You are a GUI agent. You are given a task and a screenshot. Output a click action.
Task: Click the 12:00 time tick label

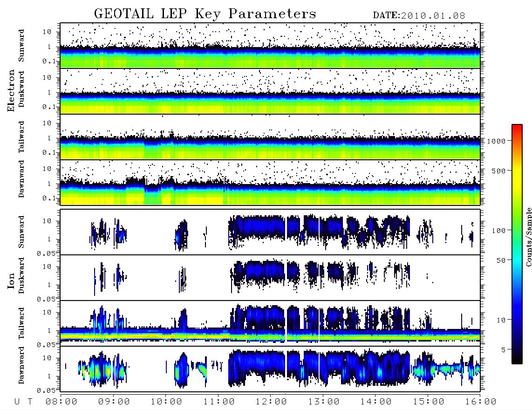[271, 402]
